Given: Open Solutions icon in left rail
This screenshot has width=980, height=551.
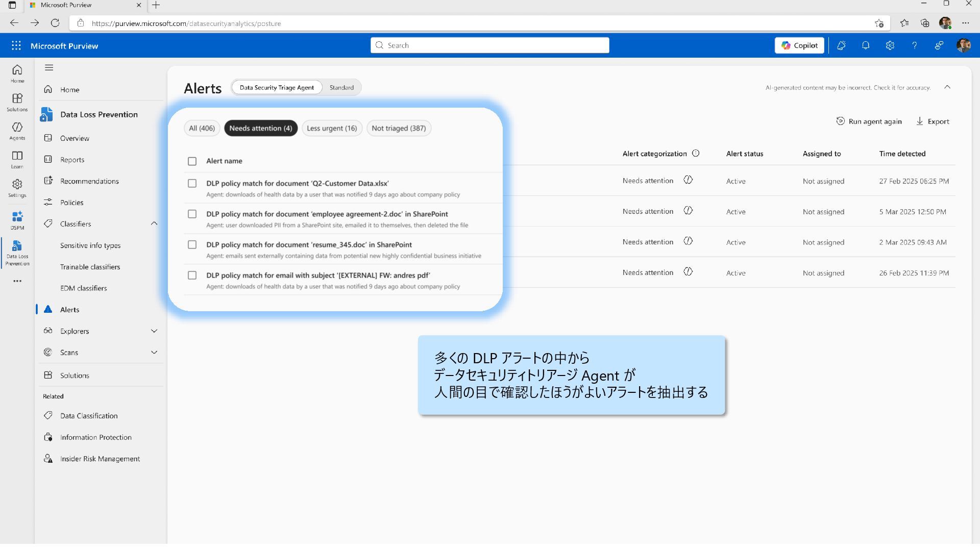Looking at the screenshot, I should tap(17, 102).
